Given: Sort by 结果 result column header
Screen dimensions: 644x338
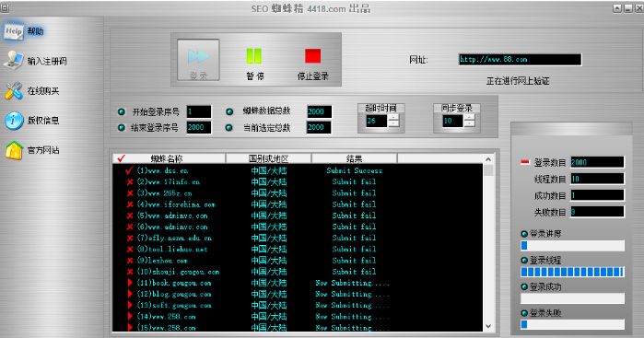Looking at the screenshot, I should tap(354, 158).
